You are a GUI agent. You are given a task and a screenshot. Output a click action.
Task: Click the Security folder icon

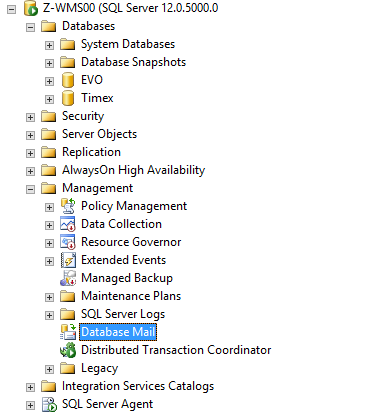(49, 116)
